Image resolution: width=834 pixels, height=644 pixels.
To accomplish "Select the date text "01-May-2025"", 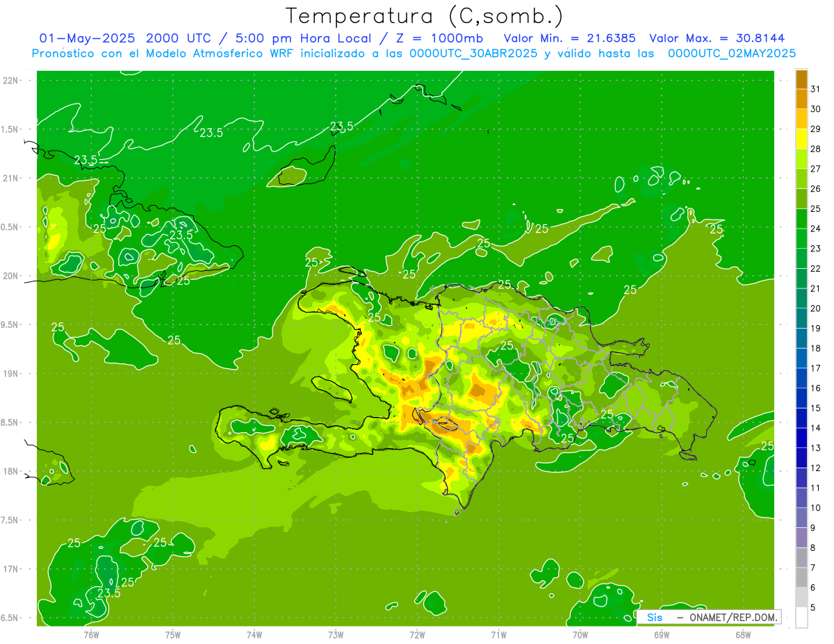I will click(x=87, y=38).
